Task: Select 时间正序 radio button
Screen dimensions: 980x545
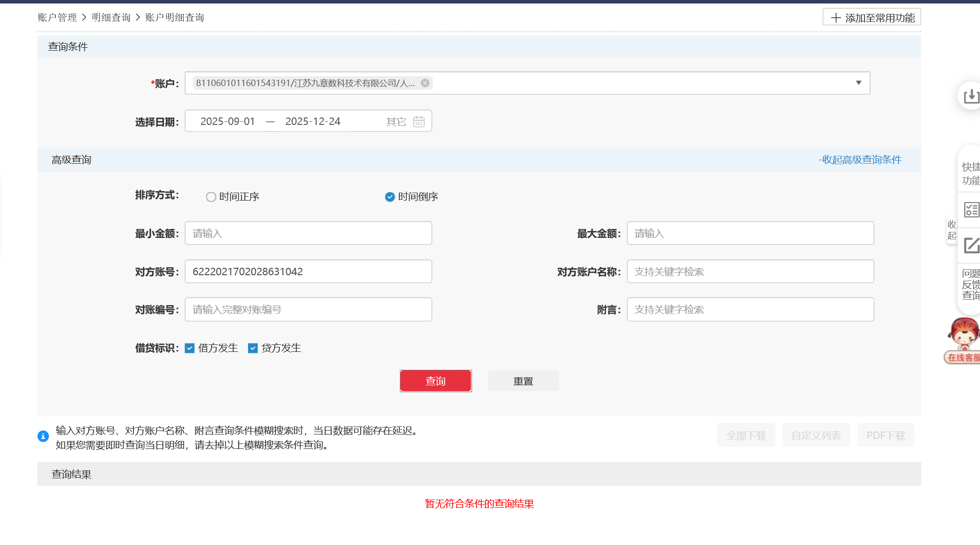Action: 211,197
